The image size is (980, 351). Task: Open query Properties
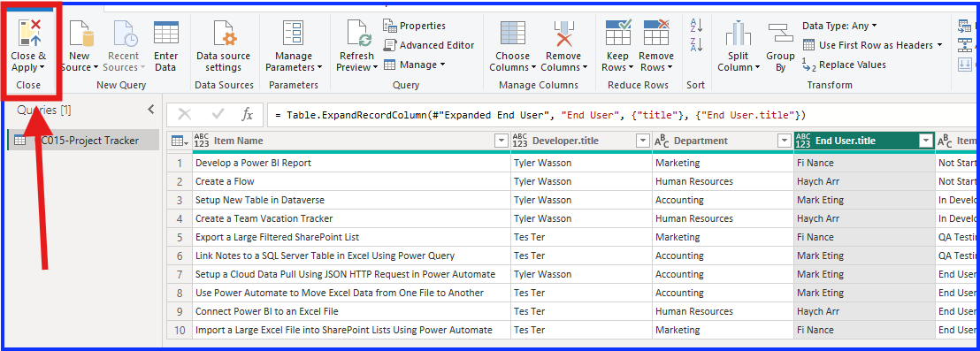tap(414, 26)
